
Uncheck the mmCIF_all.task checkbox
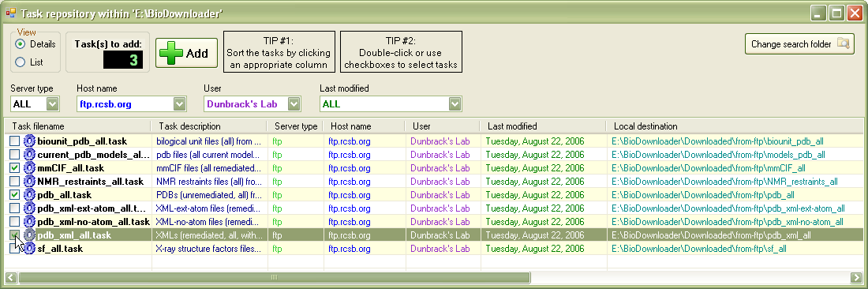[x=14, y=167]
